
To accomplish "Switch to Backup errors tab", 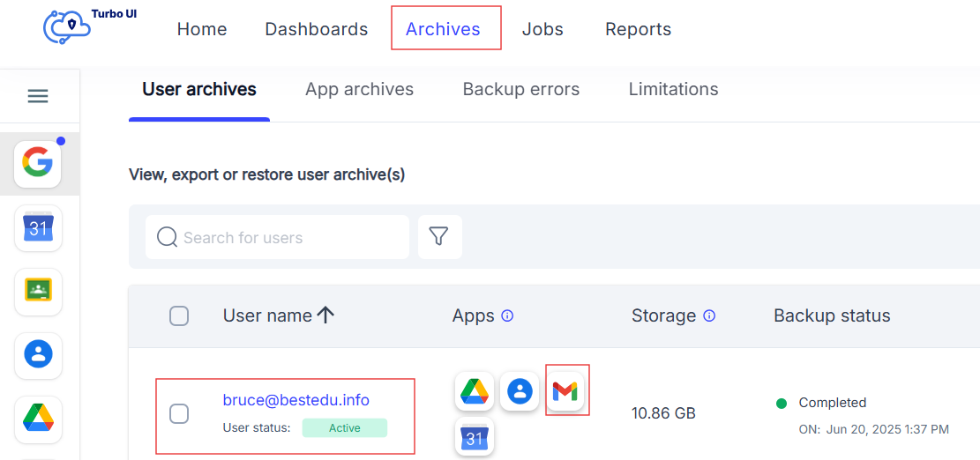I will 521,89.
